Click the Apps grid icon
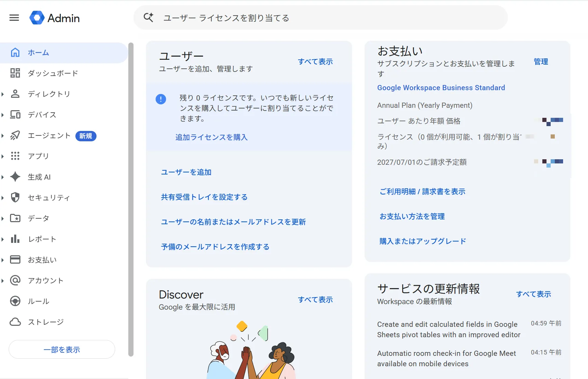 tap(15, 156)
